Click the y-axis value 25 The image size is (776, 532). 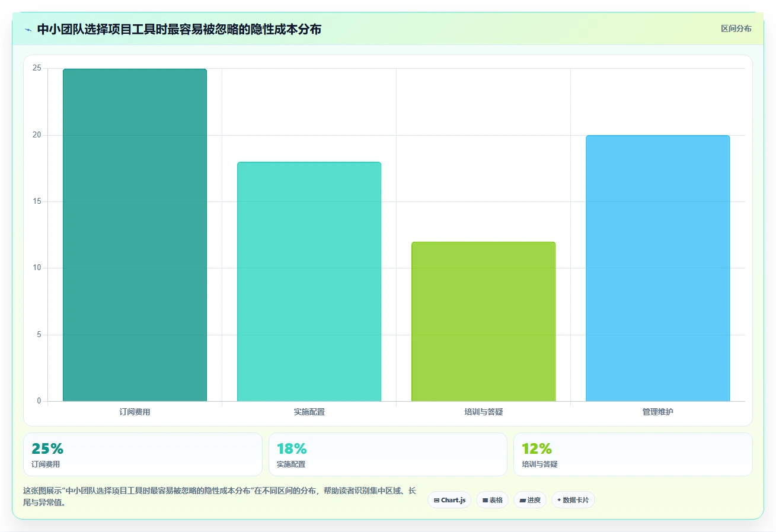(x=37, y=68)
